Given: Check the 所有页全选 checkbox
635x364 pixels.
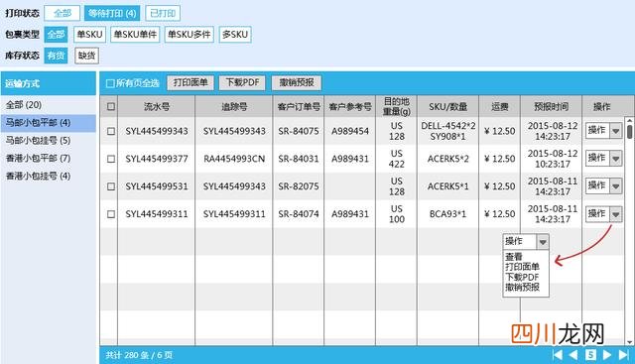Looking at the screenshot, I should click(x=110, y=83).
